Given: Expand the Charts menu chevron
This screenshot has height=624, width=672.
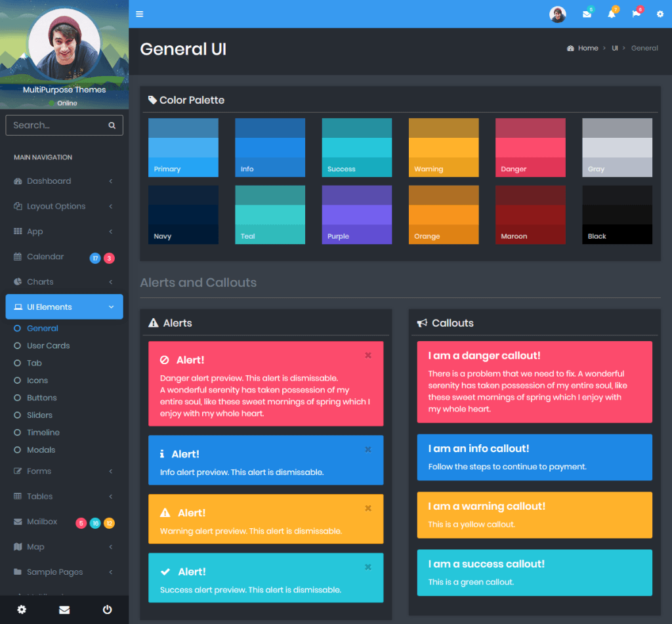Looking at the screenshot, I should pyautogui.click(x=110, y=281).
